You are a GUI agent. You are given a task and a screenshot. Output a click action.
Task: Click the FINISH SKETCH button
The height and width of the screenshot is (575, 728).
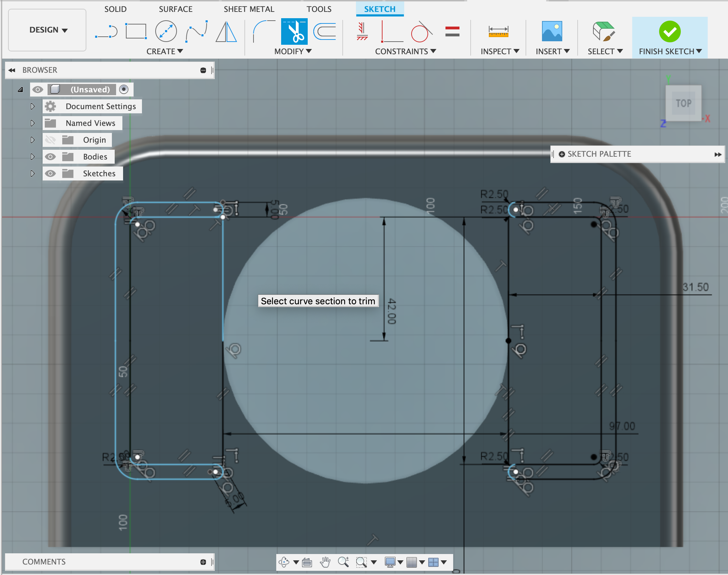[x=670, y=32]
